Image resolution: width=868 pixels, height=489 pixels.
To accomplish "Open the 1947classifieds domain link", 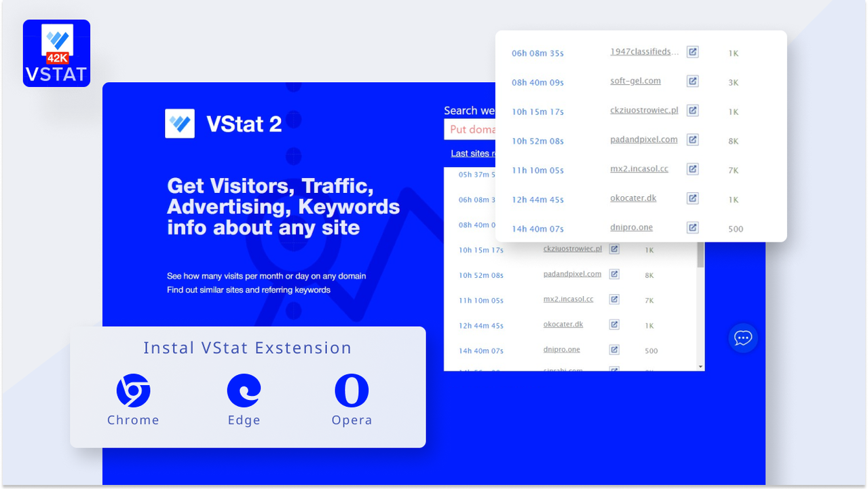I will tap(644, 52).
